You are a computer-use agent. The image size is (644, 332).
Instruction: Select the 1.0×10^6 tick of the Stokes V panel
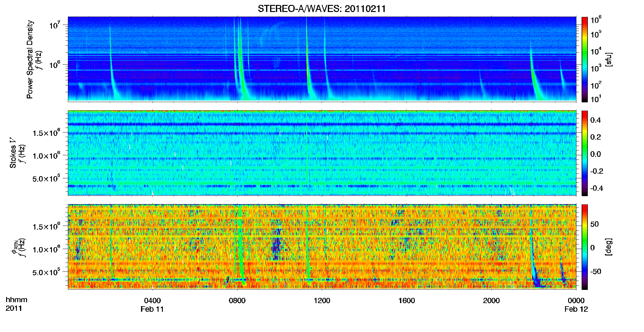(x=46, y=156)
